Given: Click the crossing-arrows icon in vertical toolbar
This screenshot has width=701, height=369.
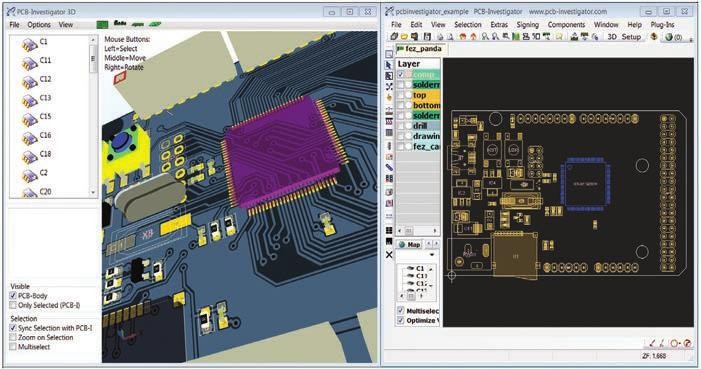Looking at the screenshot, I should pyautogui.click(x=389, y=87).
